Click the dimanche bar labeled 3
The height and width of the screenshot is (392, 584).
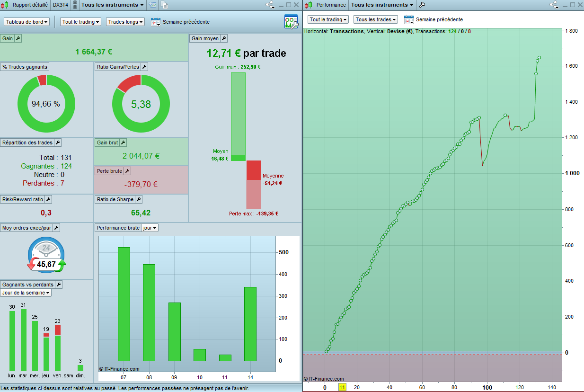tap(80, 368)
